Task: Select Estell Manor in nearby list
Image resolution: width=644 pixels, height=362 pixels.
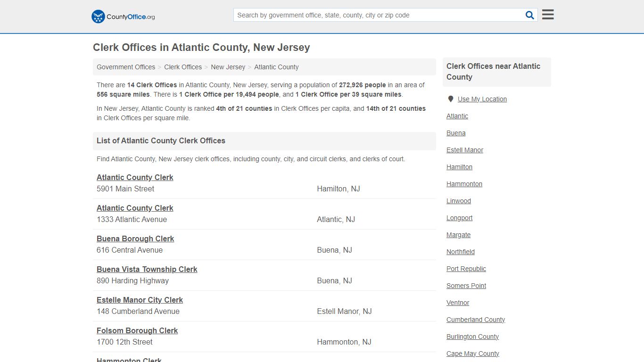Action: tap(465, 150)
